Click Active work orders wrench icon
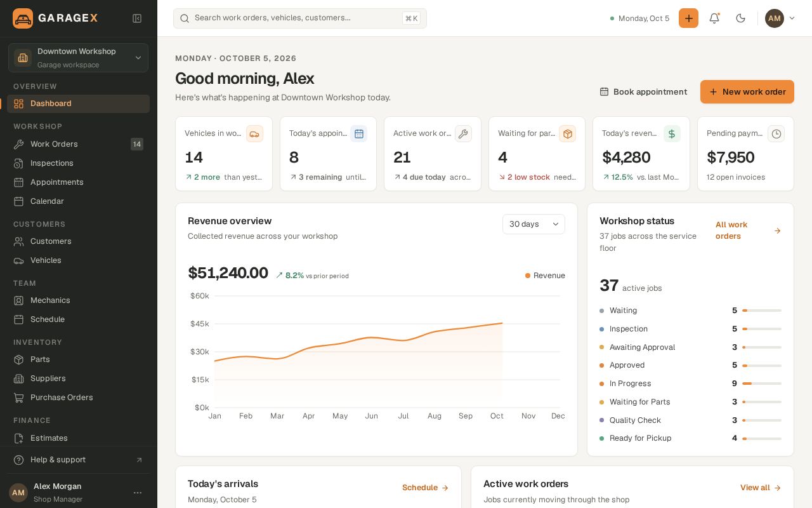This screenshot has width=812, height=508. pyautogui.click(x=463, y=133)
